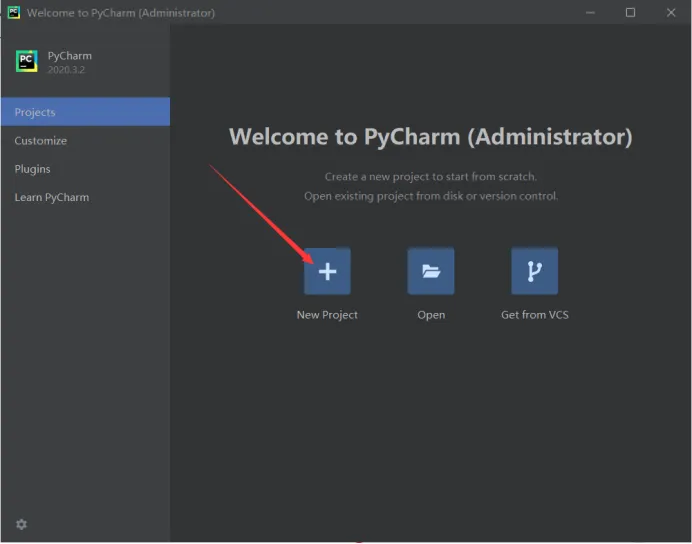Go to the Learn PyCharm tab
This screenshot has height=544, width=692.
tap(86, 197)
